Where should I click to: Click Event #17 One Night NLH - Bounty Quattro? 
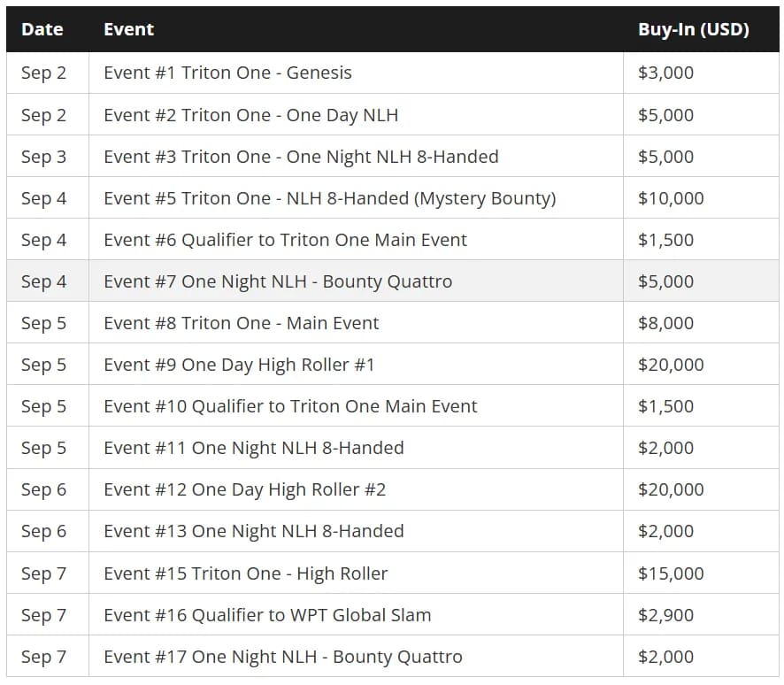[x=283, y=657]
